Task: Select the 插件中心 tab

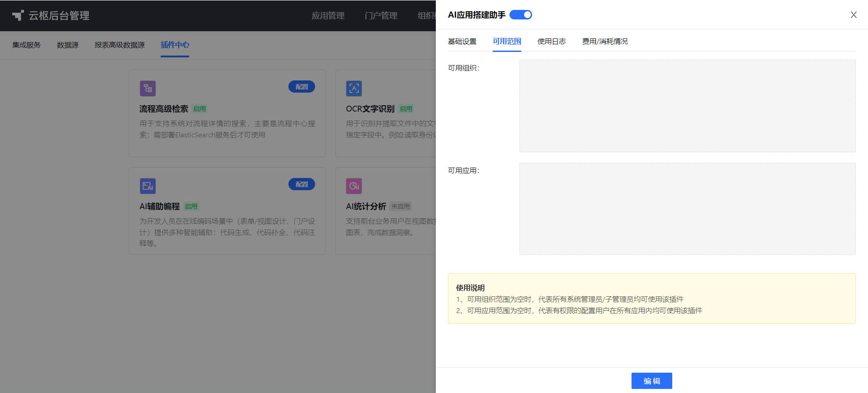Action: point(175,45)
